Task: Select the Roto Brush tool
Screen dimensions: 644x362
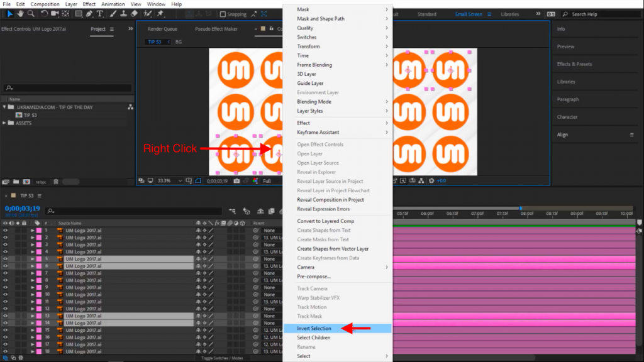Action: [x=147, y=14]
